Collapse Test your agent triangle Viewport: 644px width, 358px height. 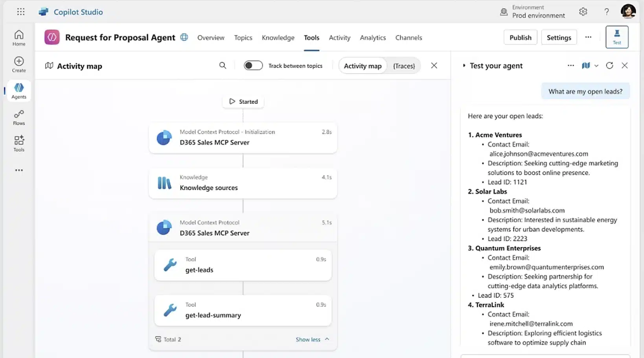(464, 66)
